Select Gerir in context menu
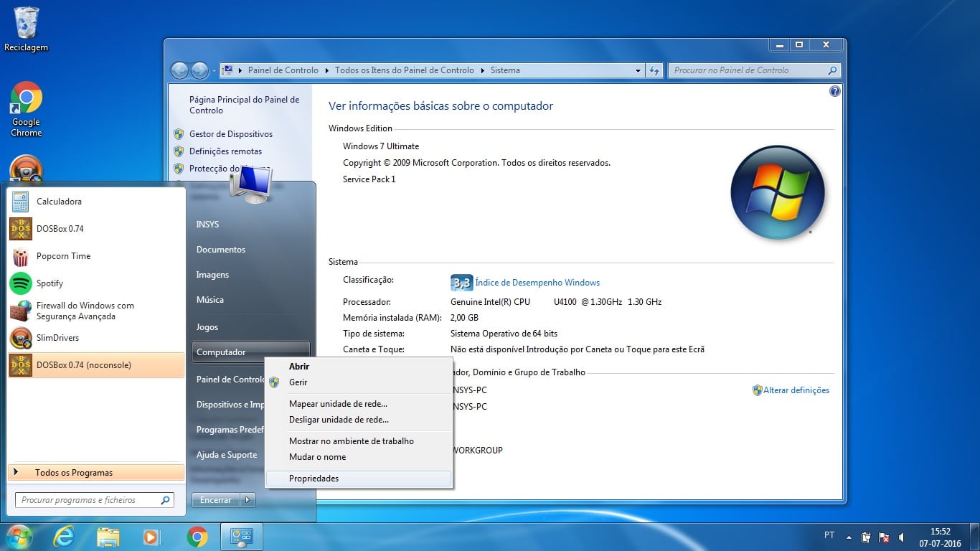The height and width of the screenshot is (551, 980). [359, 382]
